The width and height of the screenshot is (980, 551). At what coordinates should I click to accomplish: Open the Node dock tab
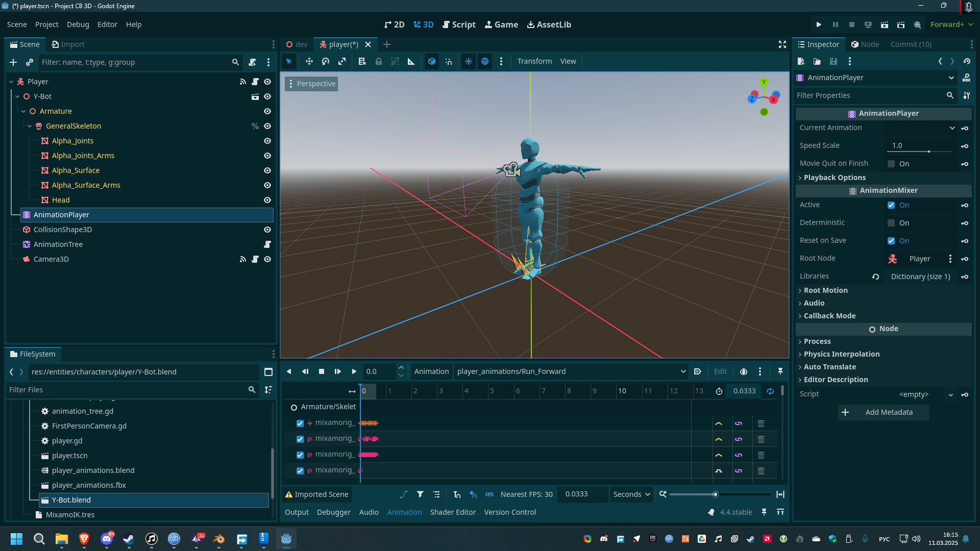(865, 44)
